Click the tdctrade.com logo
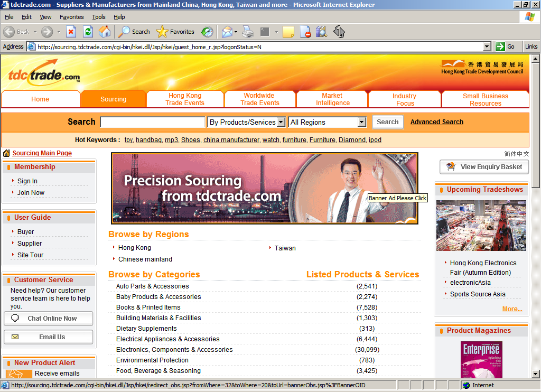This screenshot has width=541, height=392. [x=44, y=71]
